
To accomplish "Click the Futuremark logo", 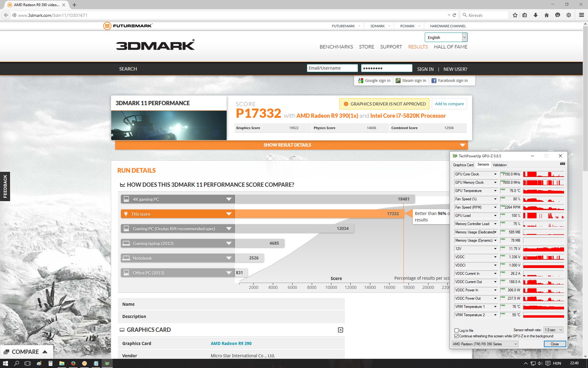I will coord(128,26).
